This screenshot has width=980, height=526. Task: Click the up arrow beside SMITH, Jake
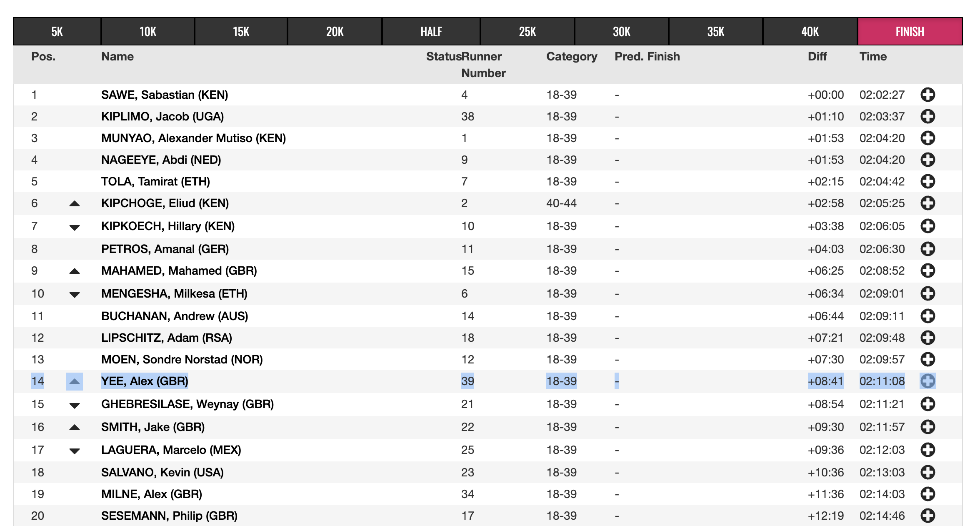[x=75, y=427]
